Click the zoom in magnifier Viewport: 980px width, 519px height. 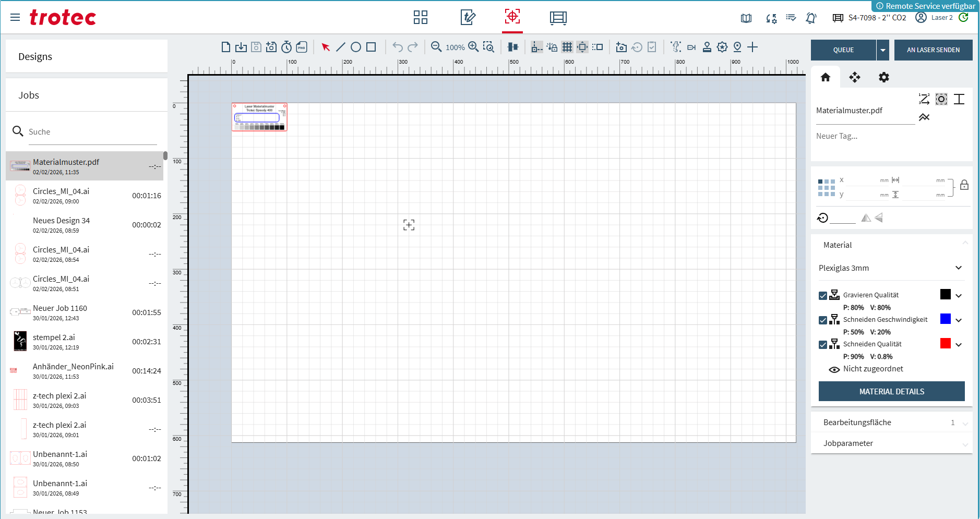473,47
